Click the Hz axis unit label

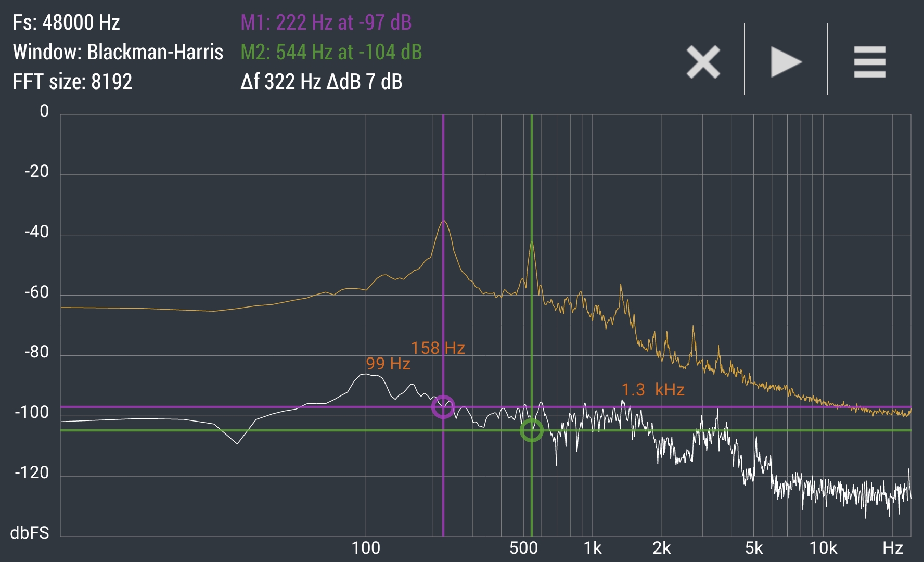(x=893, y=548)
